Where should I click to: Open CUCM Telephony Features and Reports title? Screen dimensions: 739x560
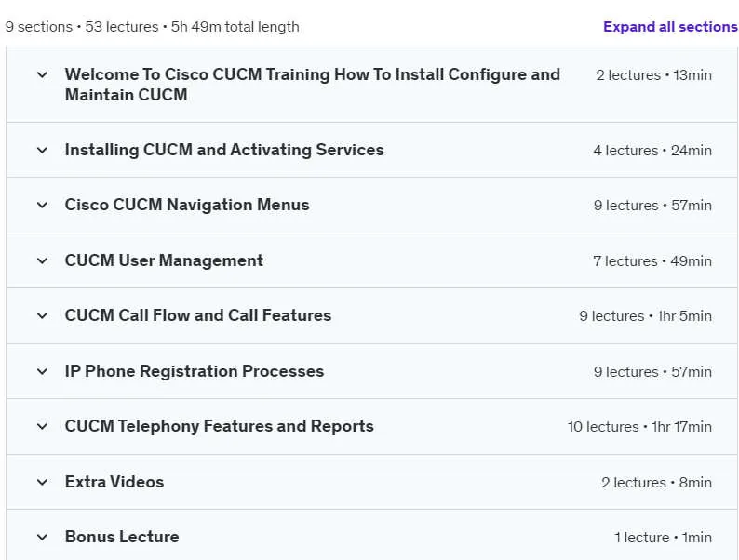click(219, 426)
